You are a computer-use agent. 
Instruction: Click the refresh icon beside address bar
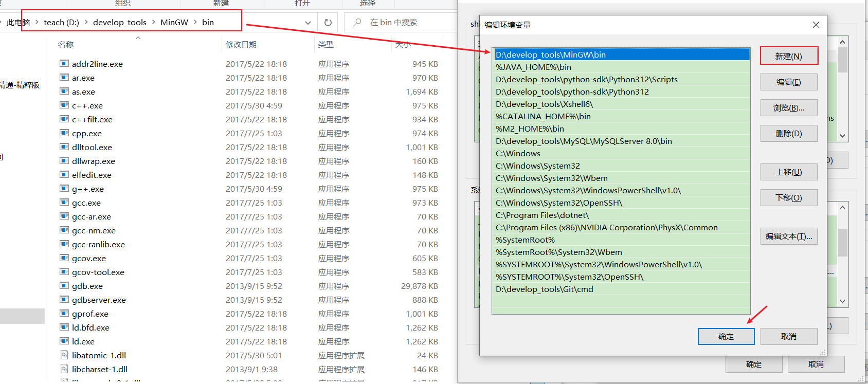tap(328, 23)
